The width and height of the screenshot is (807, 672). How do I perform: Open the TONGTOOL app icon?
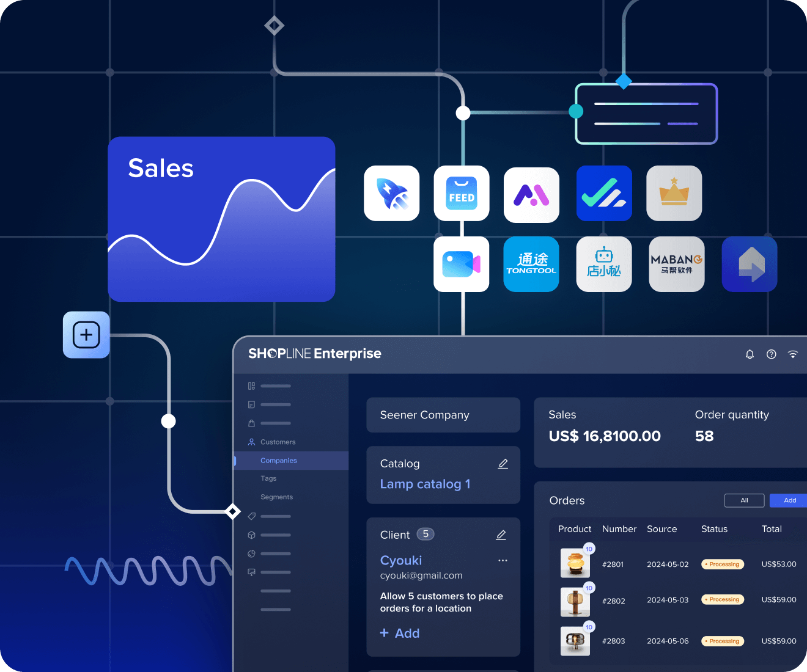531,264
